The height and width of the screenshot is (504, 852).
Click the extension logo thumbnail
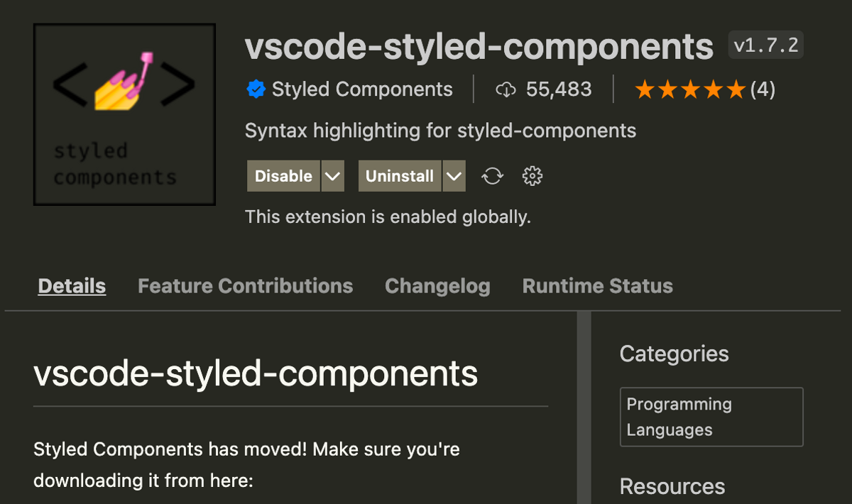click(x=124, y=114)
